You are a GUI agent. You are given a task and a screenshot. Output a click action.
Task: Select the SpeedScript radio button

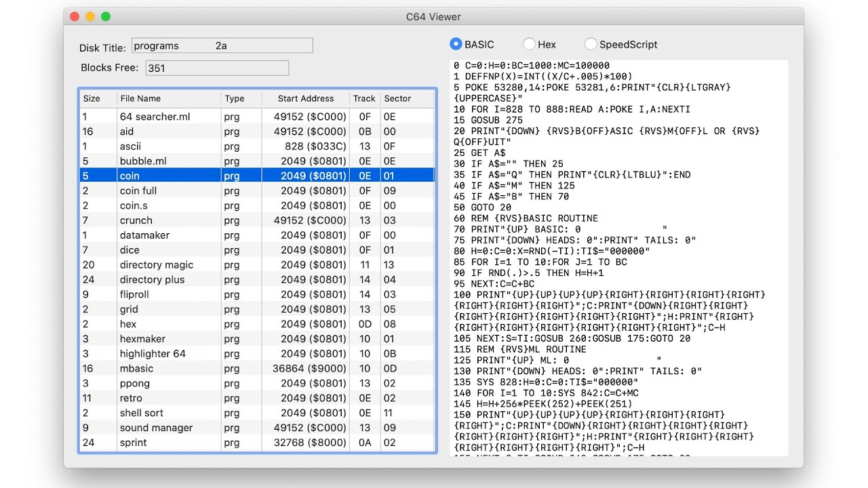(591, 44)
